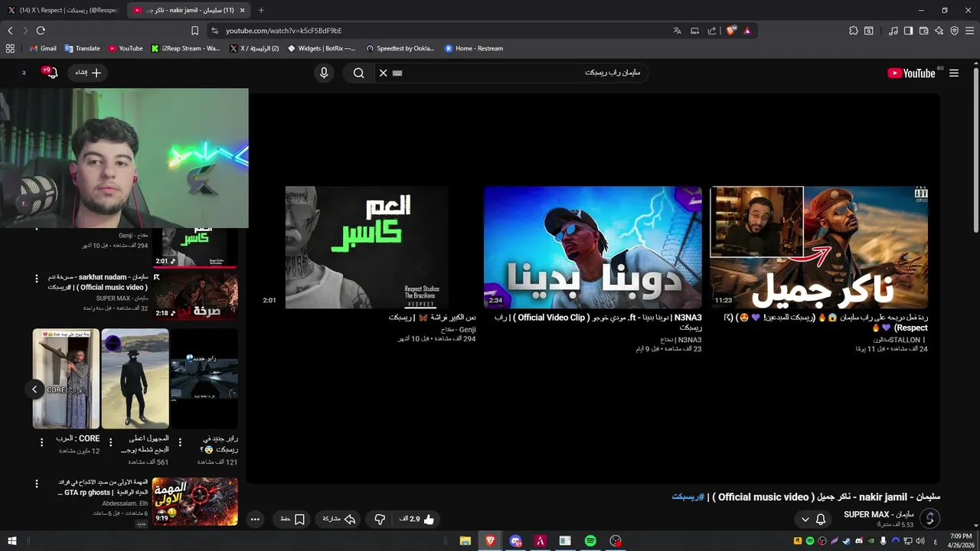Open Brave Shields lion icon
Image resolution: width=980 pixels, height=551 pixels.
click(x=731, y=31)
